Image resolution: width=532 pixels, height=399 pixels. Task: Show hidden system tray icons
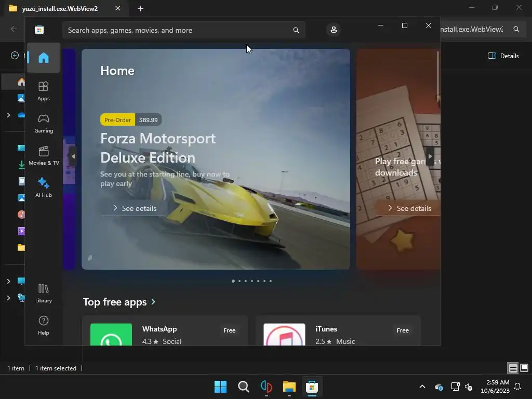pyautogui.click(x=422, y=387)
